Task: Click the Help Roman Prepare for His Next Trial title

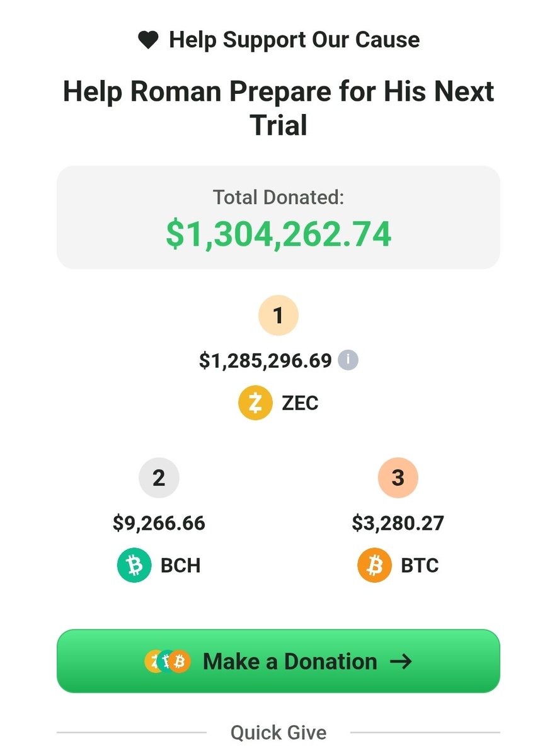Action: (x=278, y=108)
